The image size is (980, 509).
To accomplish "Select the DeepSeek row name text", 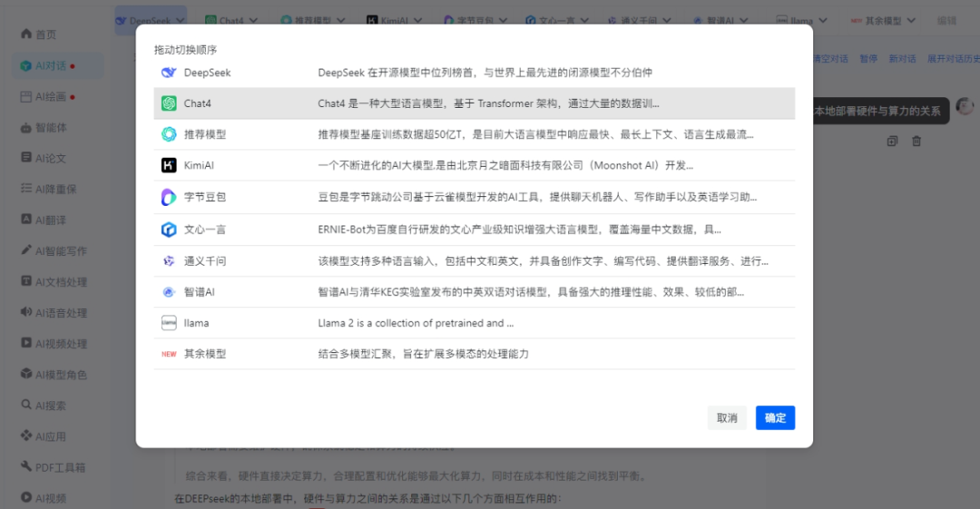I will pos(207,73).
